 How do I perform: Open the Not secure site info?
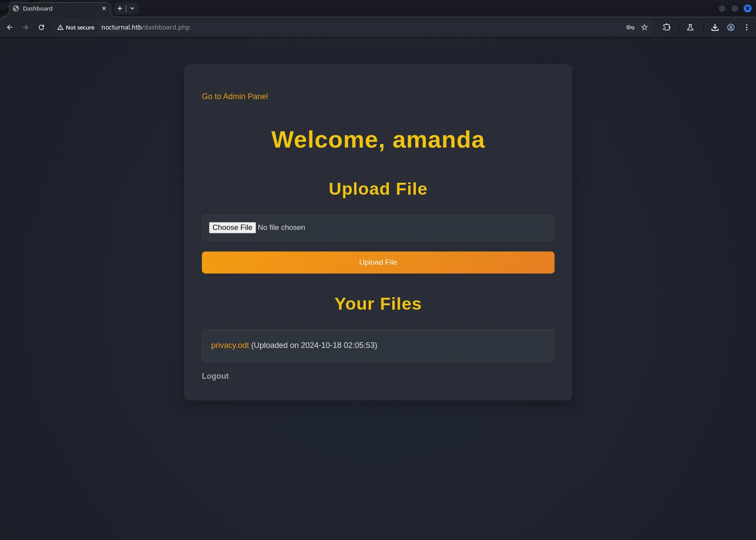click(x=76, y=27)
